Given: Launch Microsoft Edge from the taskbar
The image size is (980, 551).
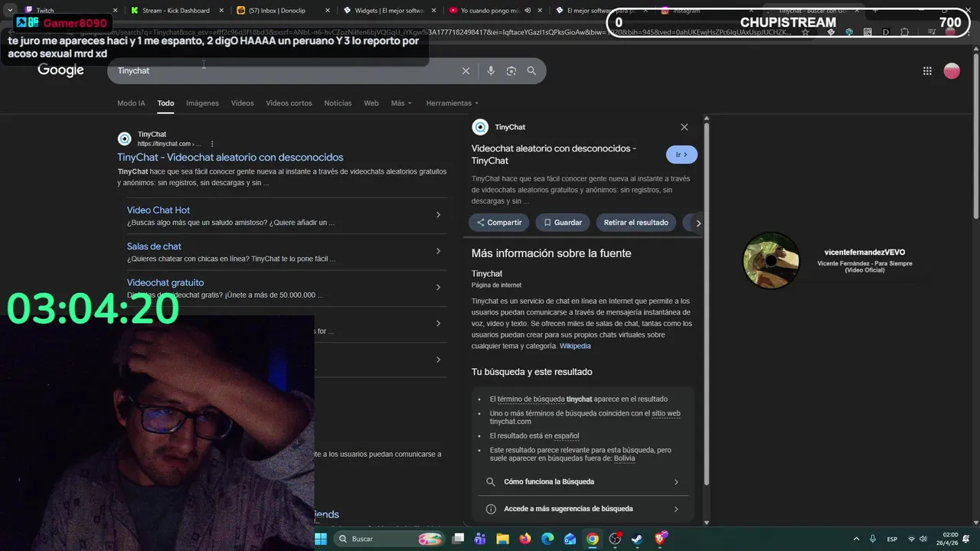Looking at the screenshot, I should click(547, 539).
